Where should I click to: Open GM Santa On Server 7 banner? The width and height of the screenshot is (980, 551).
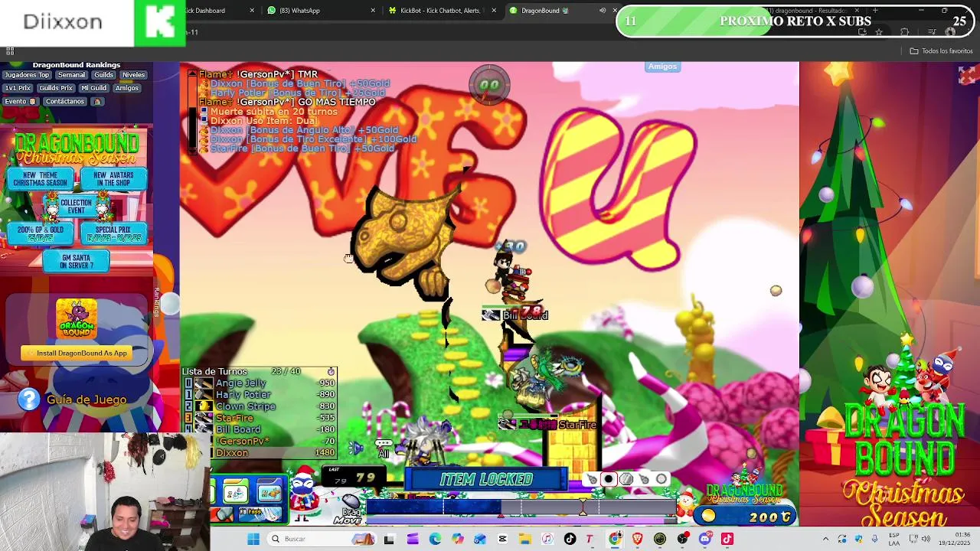77,261
